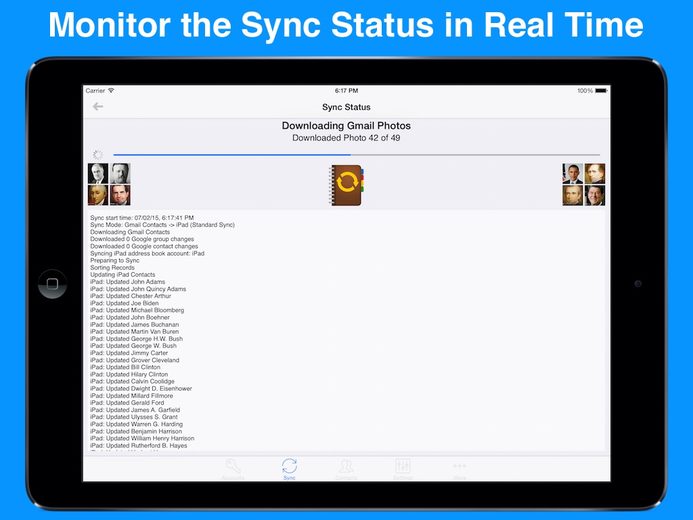Click "Downloading Gmail Contacts" log line
Viewport: 693px width, 520px height.
(130, 232)
